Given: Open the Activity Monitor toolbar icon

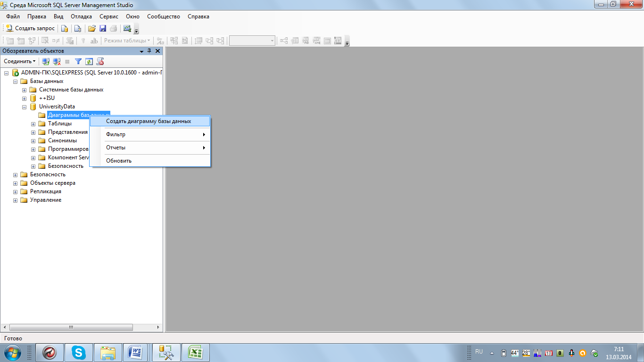Looking at the screenshot, I should click(127, 28).
